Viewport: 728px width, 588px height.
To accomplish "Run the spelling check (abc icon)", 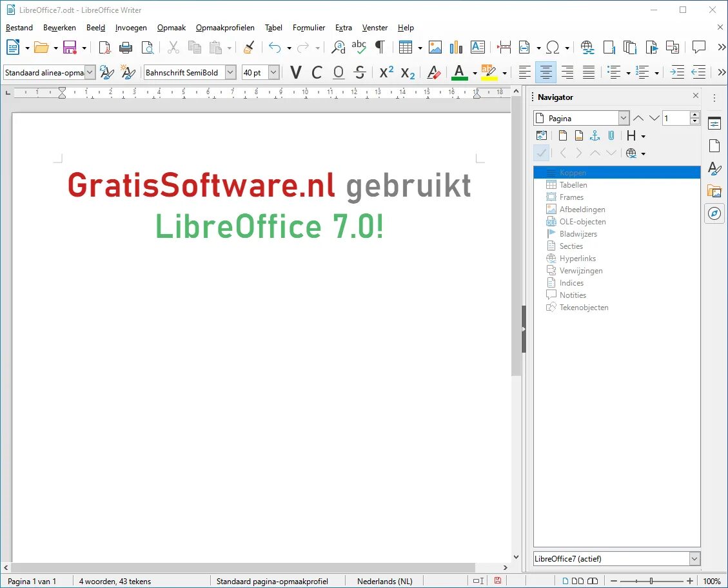I will click(x=359, y=47).
